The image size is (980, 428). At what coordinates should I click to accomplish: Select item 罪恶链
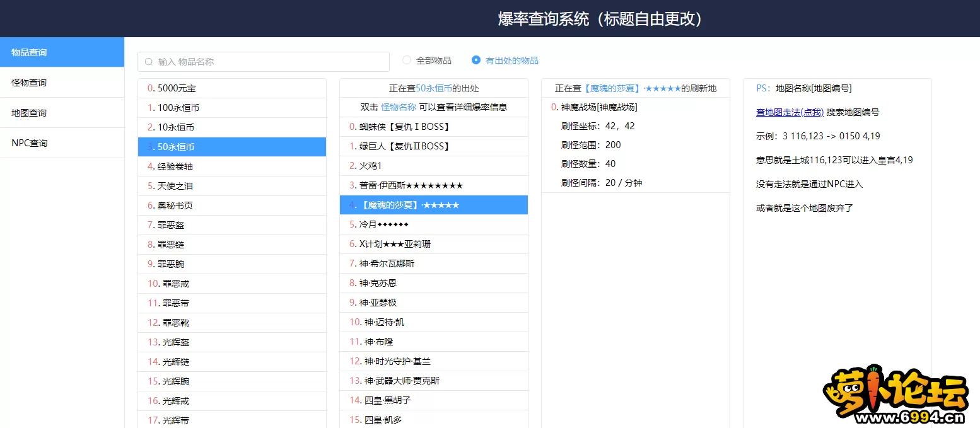pos(232,245)
